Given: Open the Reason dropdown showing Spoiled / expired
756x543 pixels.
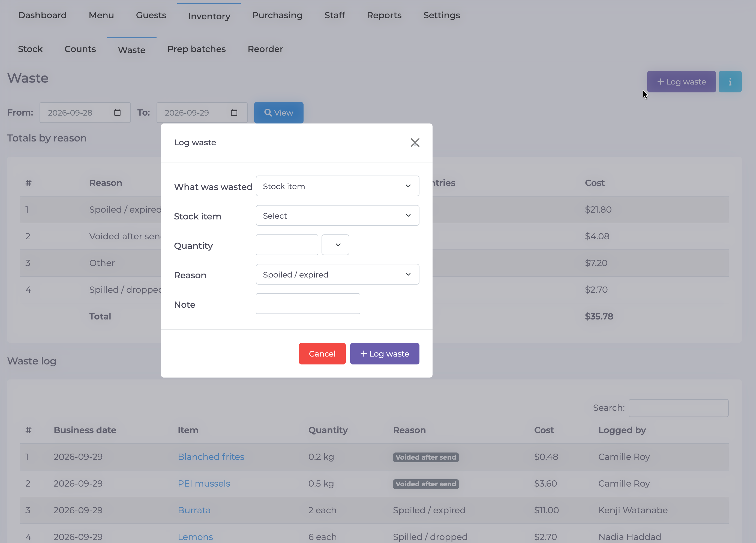Looking at the screenshot, I should coord(337,274).
